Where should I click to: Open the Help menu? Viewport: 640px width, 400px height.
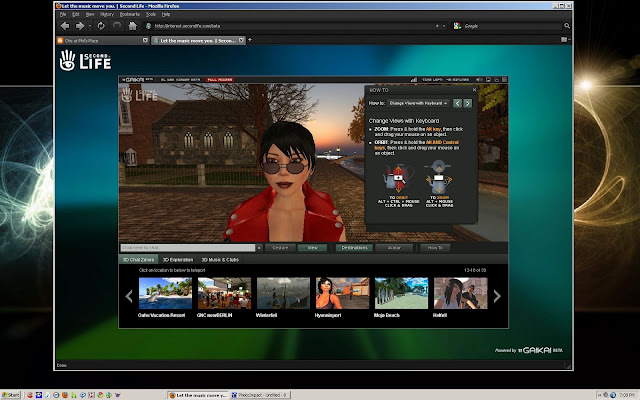pyautogui.click(x=166, y=14)
